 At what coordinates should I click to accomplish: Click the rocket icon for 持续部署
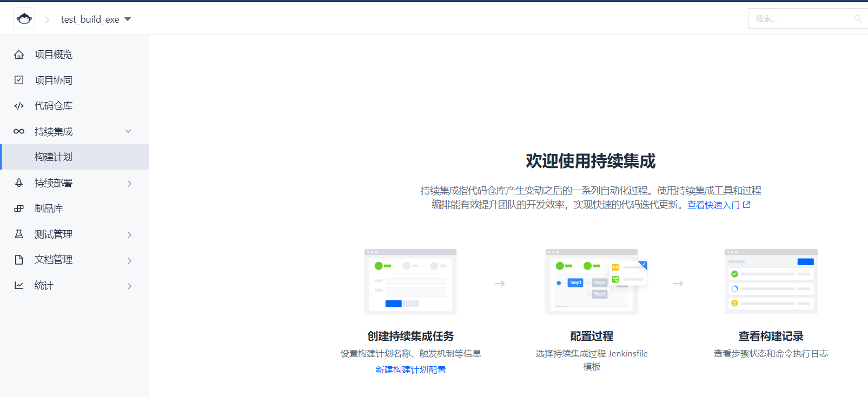point(19,183)
